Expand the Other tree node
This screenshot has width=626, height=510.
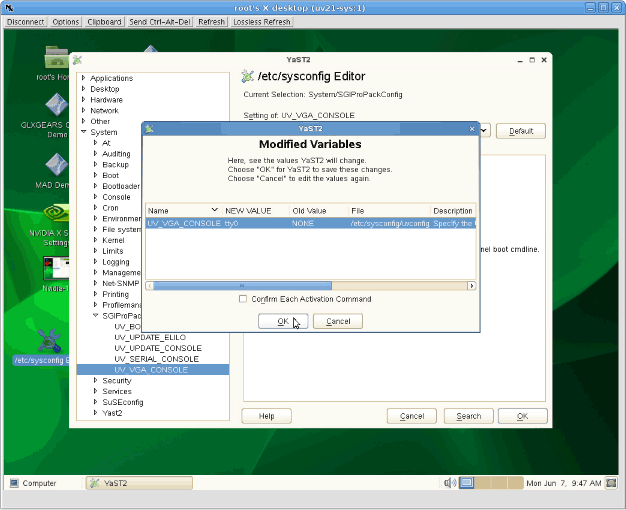pyautogui.click(x=83, y=121)
